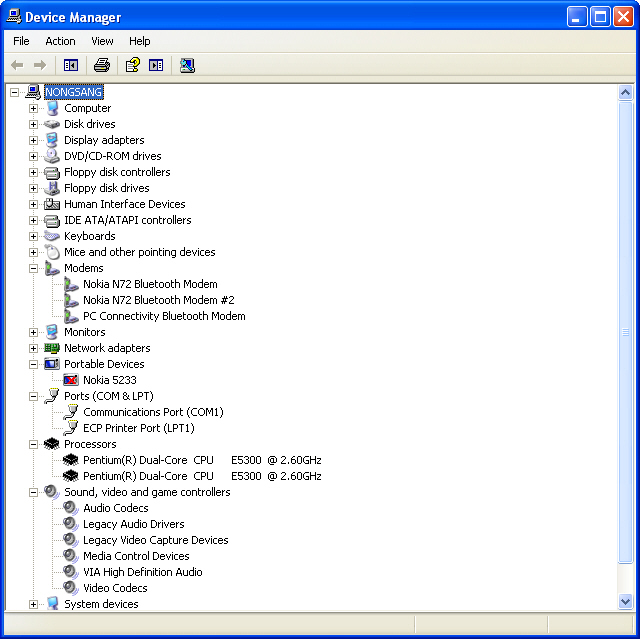This screenshot has height=639, width=640.
Task: Open the Help menu
Action: coord(140,41)
